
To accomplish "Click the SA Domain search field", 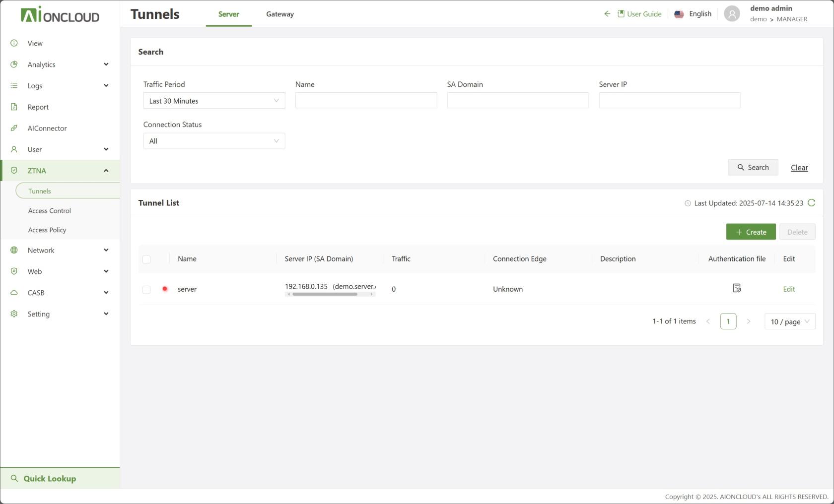I will point(518,100).
